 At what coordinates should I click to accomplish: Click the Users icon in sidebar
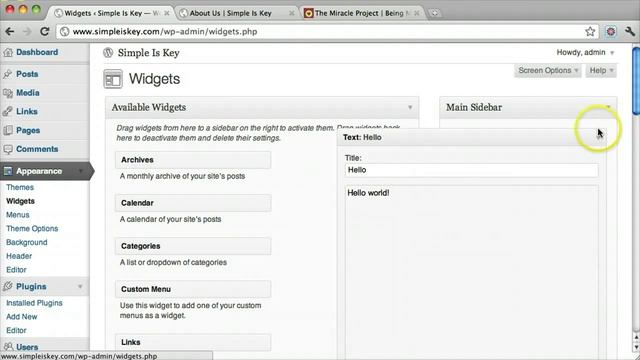(x=8, y=347)
